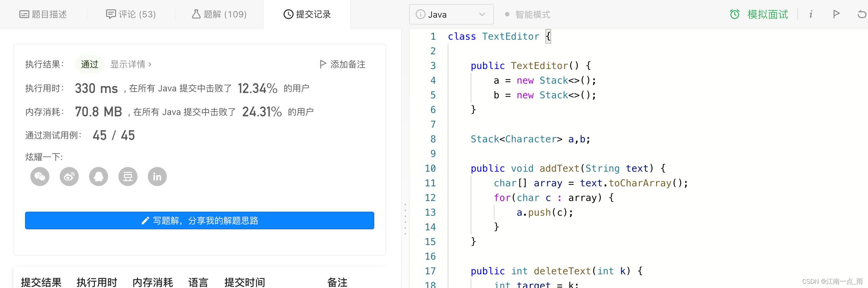The height and width of the screenshot is (288, 868).
Task: Click 'public int deleteText(int k) {' line
Action: 557,271
